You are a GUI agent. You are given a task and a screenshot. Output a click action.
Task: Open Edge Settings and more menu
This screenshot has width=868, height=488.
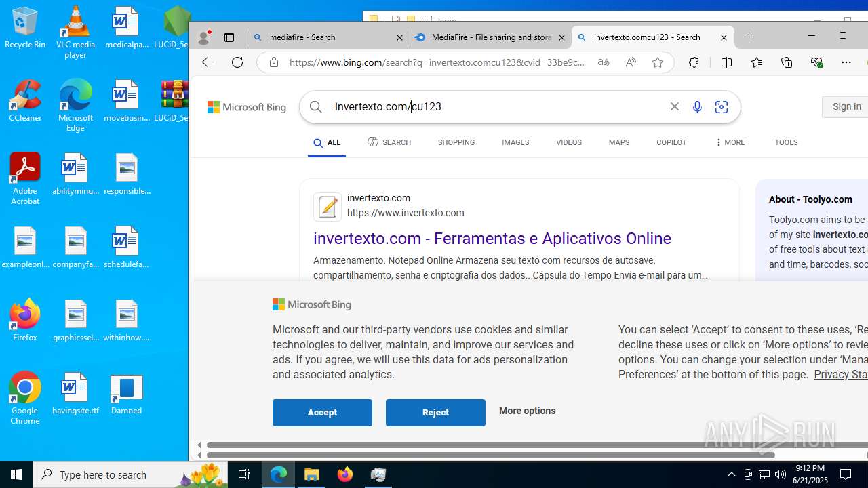pos(846,62)
